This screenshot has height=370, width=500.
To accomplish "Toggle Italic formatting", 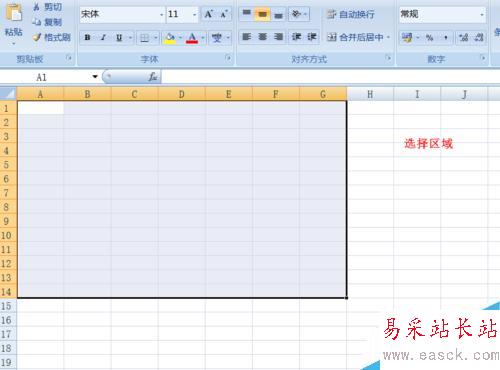I will pyautogui.click(x=103, y=37).
